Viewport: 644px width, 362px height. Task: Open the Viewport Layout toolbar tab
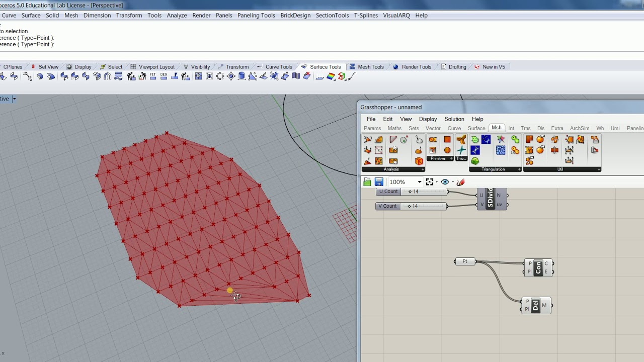[152, 67]
